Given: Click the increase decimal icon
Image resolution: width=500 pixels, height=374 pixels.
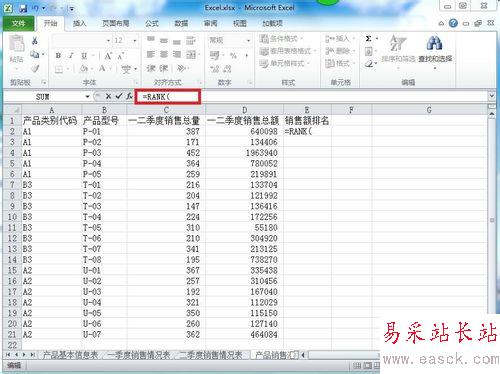Looking at the screenshot, I should click(x=215, y=69).
